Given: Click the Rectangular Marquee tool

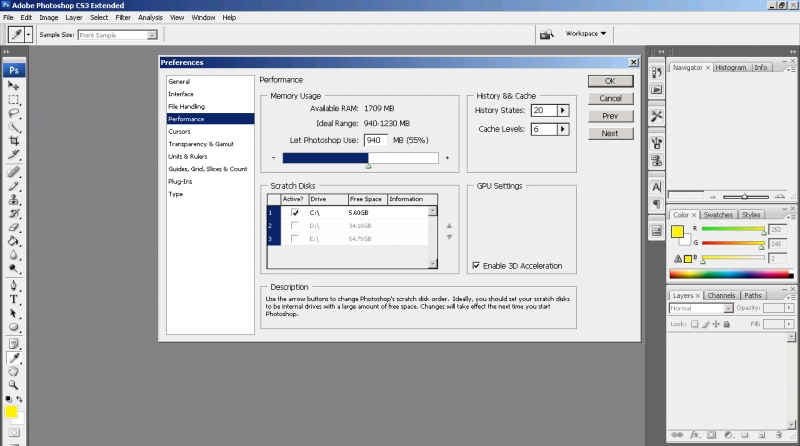Looking at the screenshot, I should point(14,99).
